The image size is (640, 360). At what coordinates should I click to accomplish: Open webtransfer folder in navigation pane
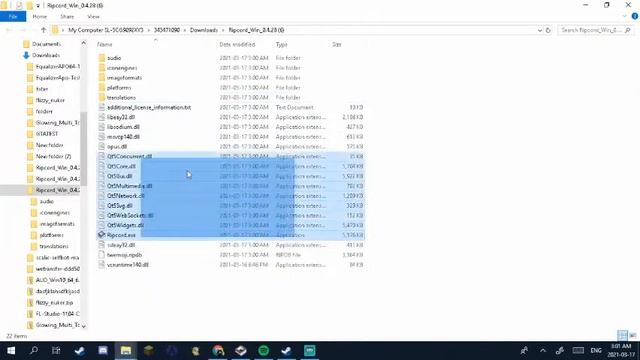pyautogui.click(x=58, y=269)
